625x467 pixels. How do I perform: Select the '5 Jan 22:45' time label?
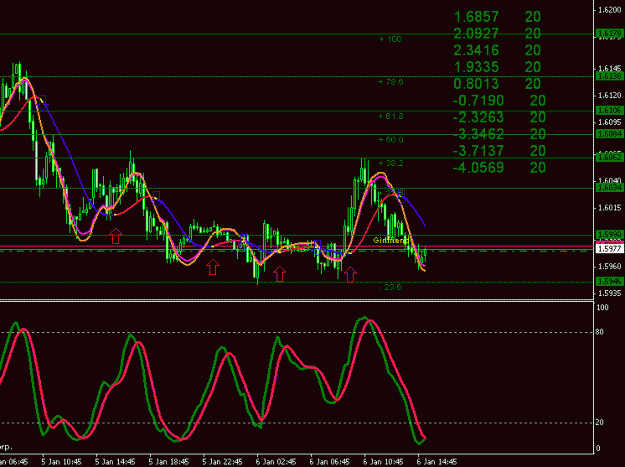click(222, 462)
